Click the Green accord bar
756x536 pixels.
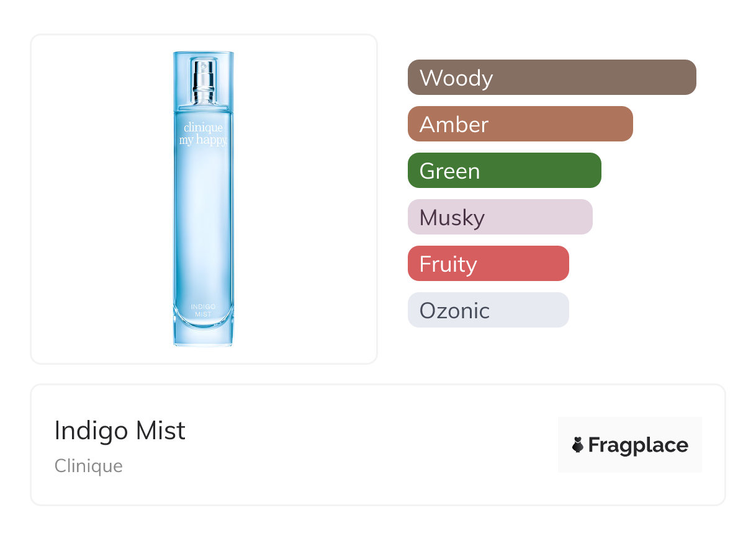coord(505,171)
